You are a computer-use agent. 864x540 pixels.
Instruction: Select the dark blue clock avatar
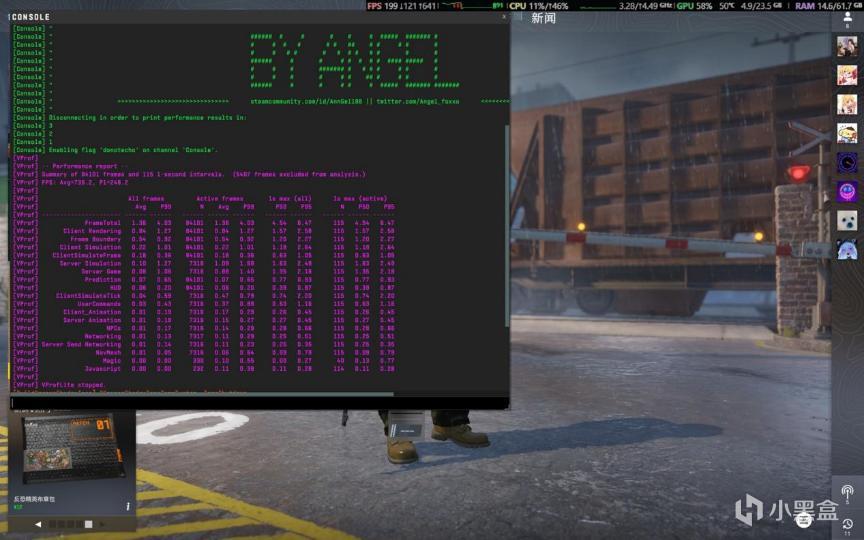(847, 163)
